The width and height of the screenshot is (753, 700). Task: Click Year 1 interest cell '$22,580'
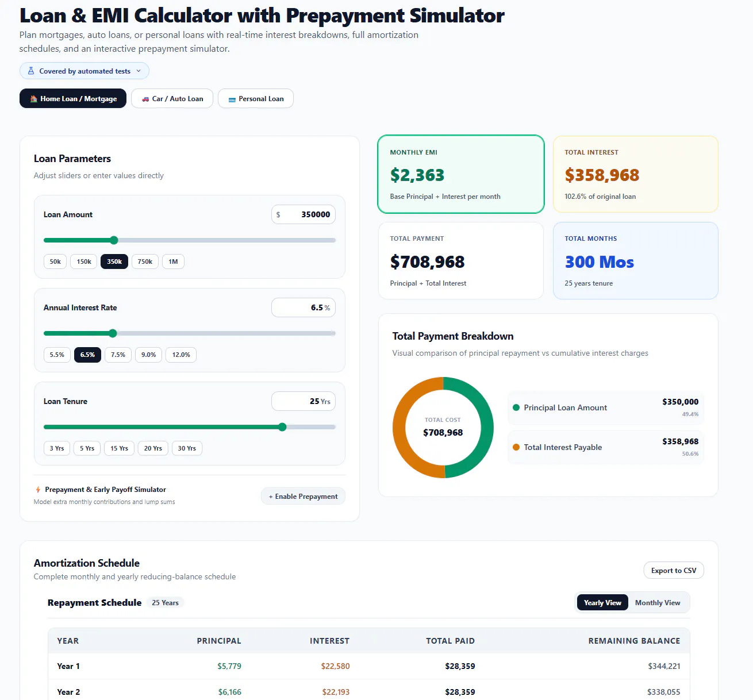(336, 666)
